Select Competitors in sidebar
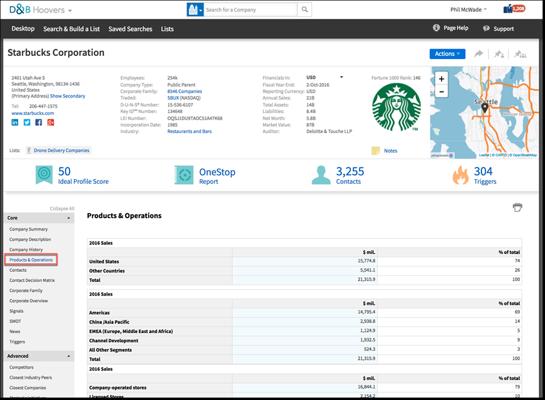The width and height of the screenshot is (545, 400). tap(22, 367)
